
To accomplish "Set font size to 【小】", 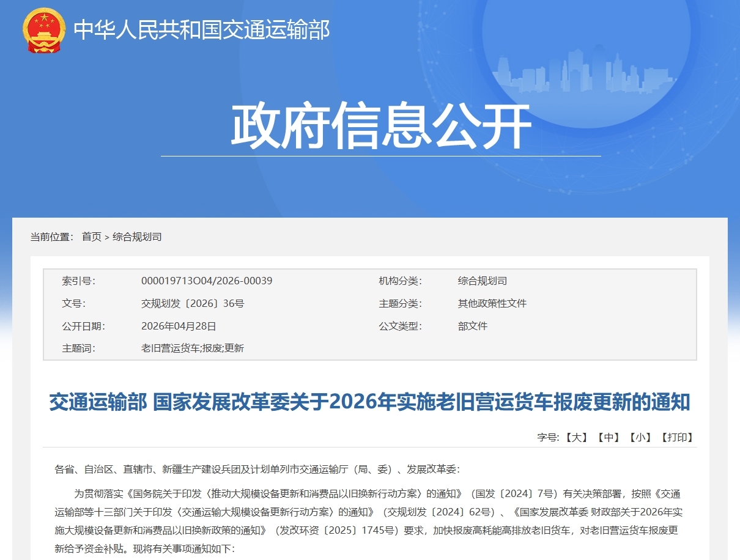I will point(640,437).
